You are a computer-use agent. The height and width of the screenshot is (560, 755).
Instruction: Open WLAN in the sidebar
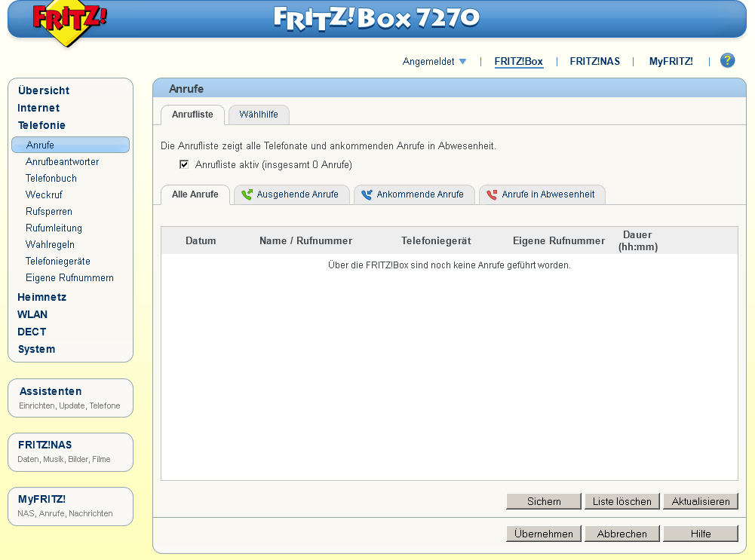(32, 314)
